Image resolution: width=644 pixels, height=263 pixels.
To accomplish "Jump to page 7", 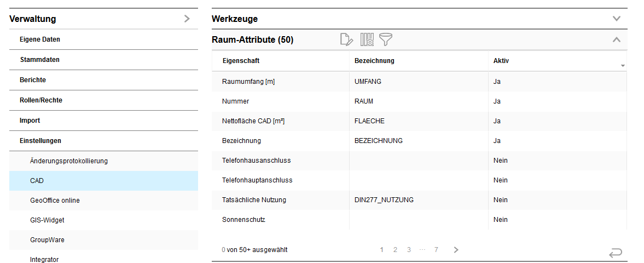I will pyautogui.click(x=436, y=250).
